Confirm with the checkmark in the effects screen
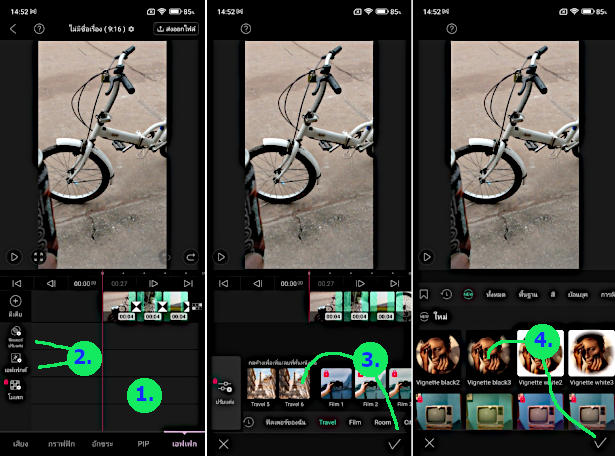This screenshot has height=456, width=615. coord(599,443)
